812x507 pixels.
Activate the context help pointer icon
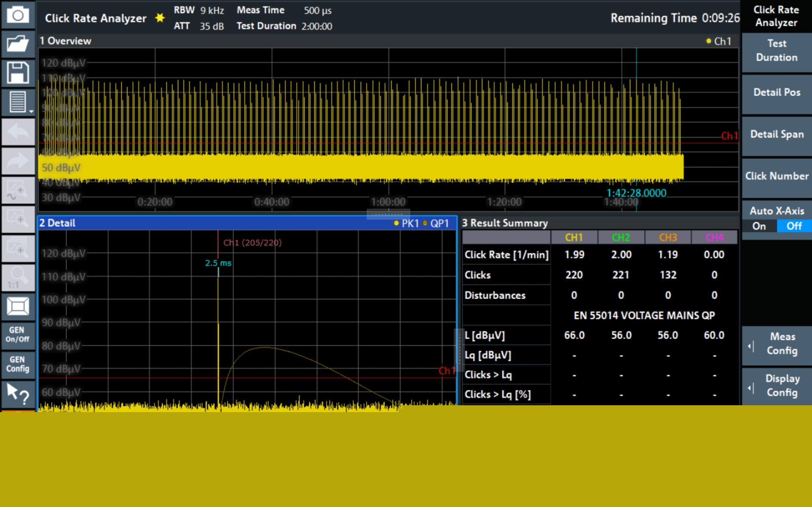[18, 394]
